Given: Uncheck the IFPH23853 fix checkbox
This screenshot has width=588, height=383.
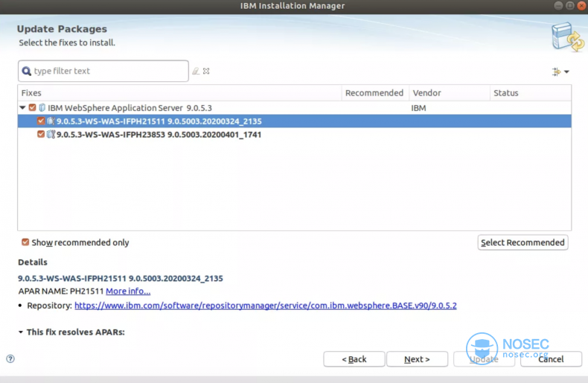Looking at the screenshot, I should click(x=41, y=134).
